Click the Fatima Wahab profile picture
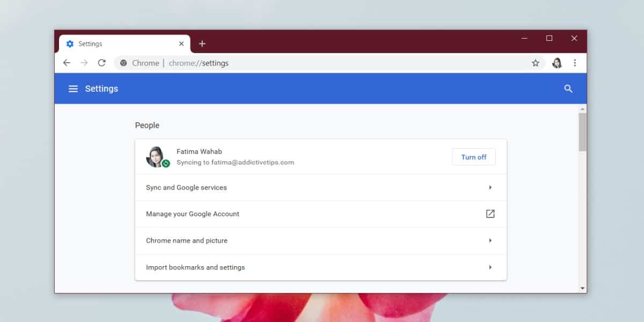644x322 pixels. 155,157
